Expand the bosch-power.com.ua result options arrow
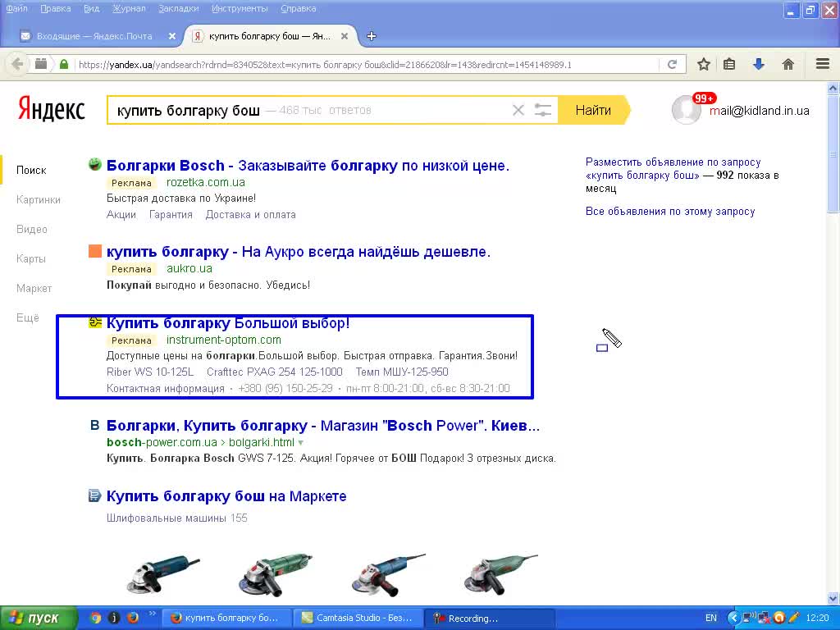 coord(300,442)
